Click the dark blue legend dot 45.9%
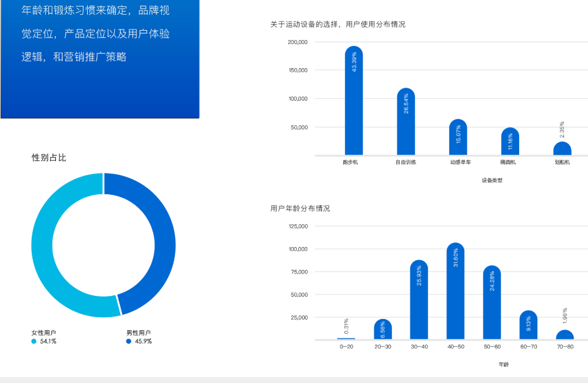 coord(129,341)
